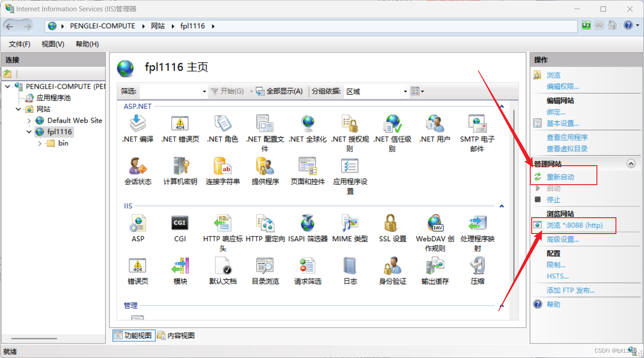The width and height of the screenshot is (644, 358).
Task: Click the refresh icon beside address bar
Action: [586, 25]
